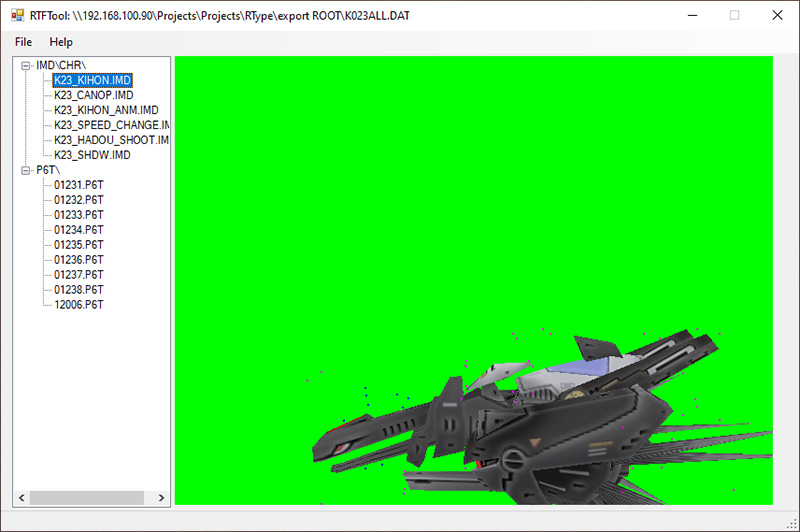
Task: Click the IMD\CHR\ folder label
Action: [x=61, y=65]
